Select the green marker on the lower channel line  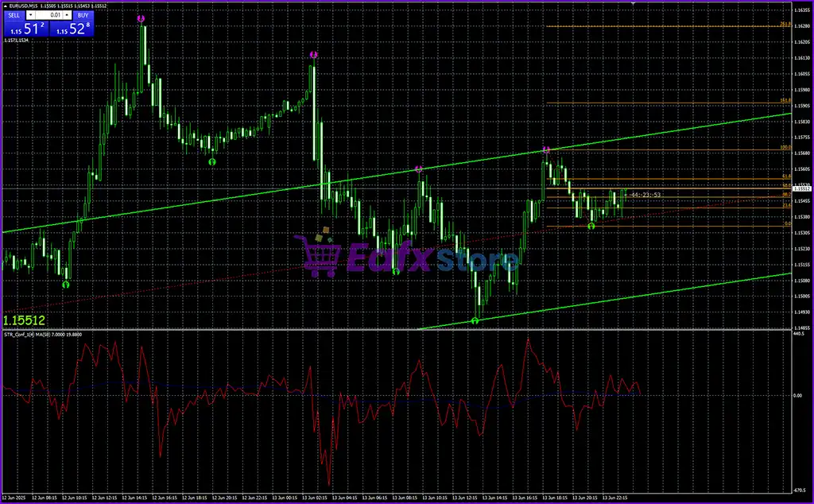(475, 321)
